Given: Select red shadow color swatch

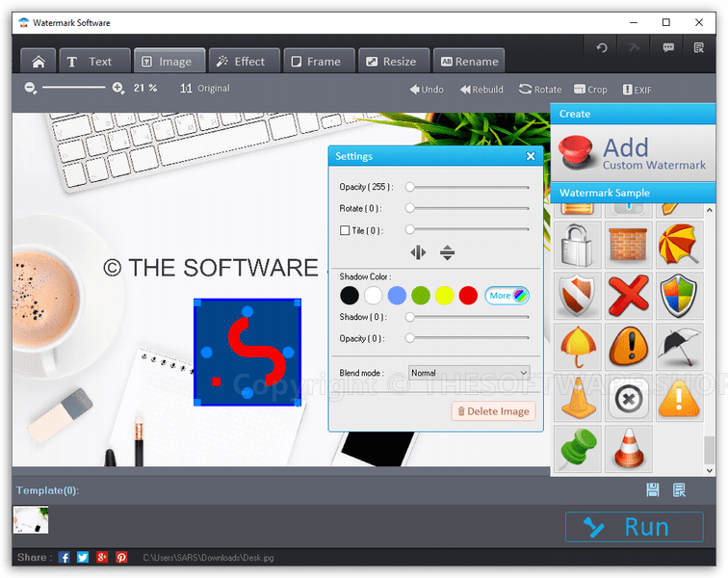Looking at the screenshot, I should pyautogui.click(x=468, y=296).
